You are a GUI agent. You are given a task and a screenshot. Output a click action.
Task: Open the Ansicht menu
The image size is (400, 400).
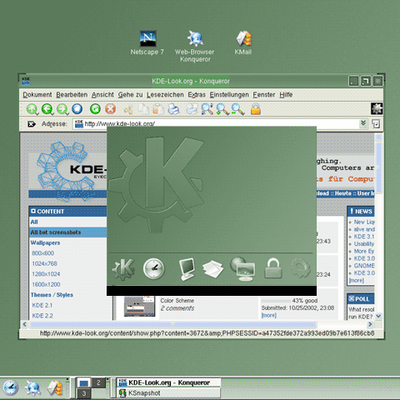(x=103, y=95)
